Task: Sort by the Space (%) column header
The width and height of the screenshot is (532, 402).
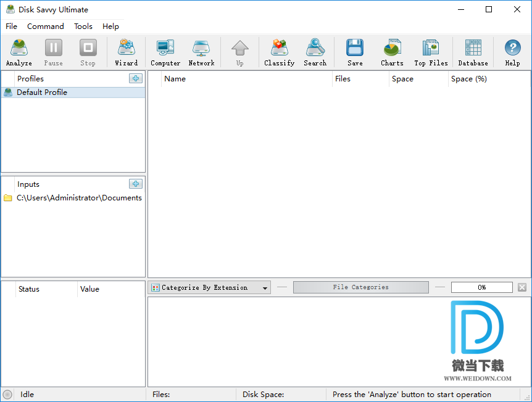Action: point(489,79)
